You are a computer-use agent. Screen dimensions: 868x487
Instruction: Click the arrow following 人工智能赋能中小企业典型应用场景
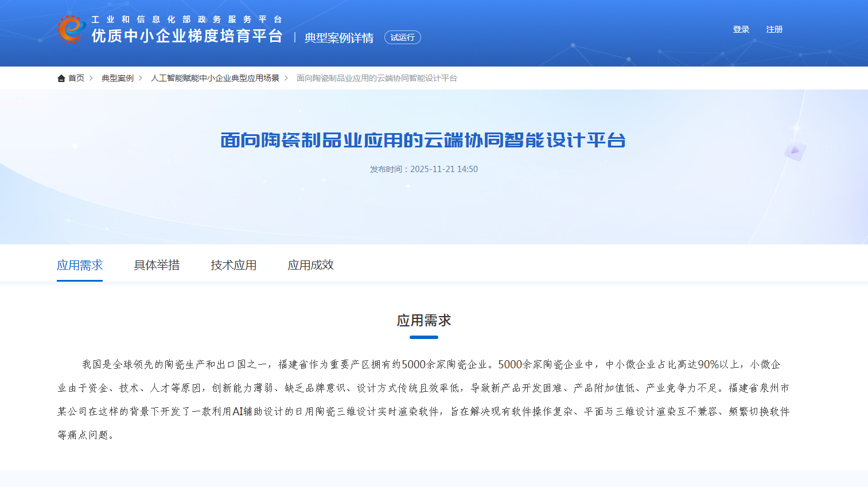click(286, 78)
